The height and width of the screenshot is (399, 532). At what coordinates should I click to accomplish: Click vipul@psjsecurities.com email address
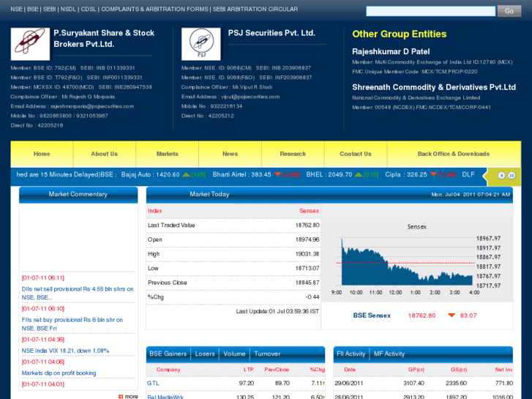click(x=250, y=97)
